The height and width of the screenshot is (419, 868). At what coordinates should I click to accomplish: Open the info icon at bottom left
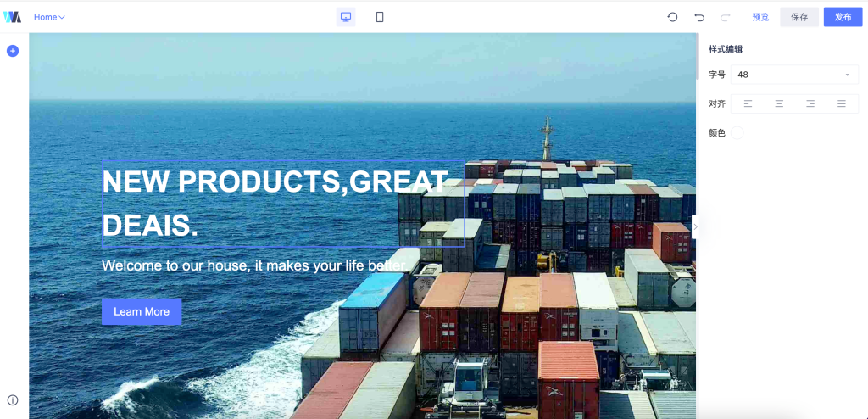[13, 400]
